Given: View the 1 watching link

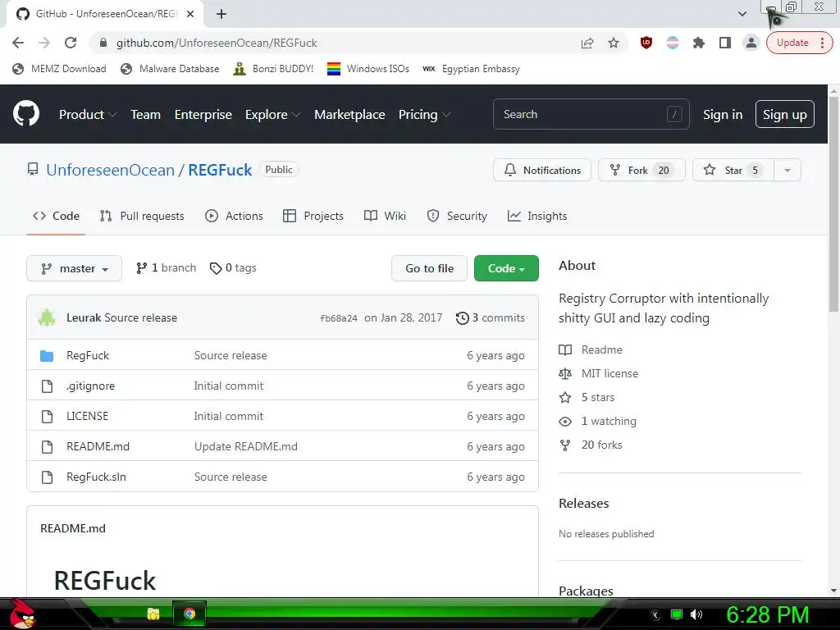Looking at the screenshot, I should coord(597,421).
